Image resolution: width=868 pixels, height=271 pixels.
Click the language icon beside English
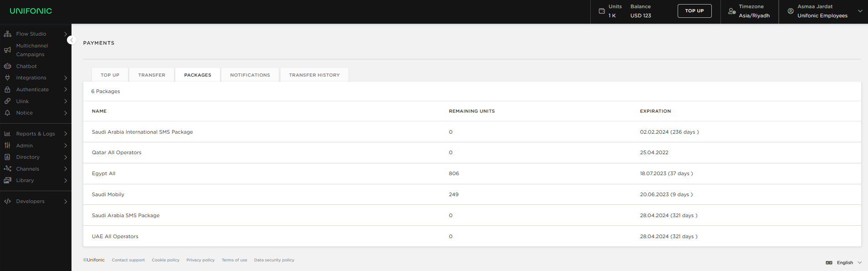click(x=829, y=263)
